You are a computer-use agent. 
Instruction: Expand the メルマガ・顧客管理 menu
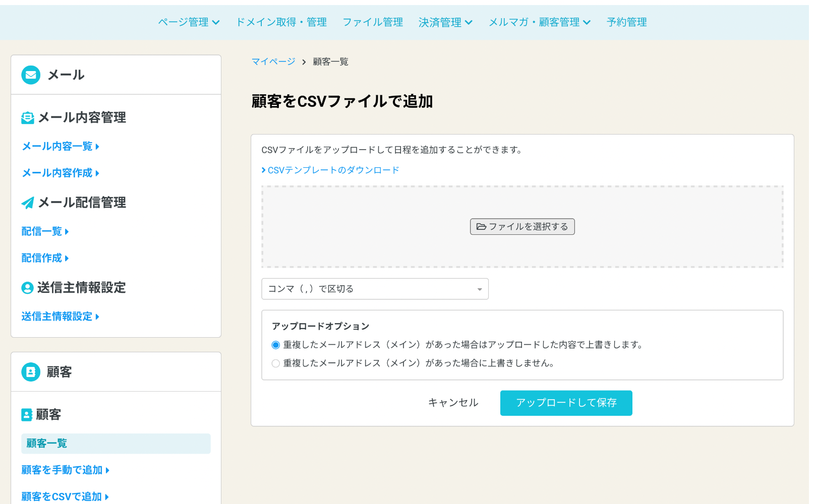coord(539,22)
